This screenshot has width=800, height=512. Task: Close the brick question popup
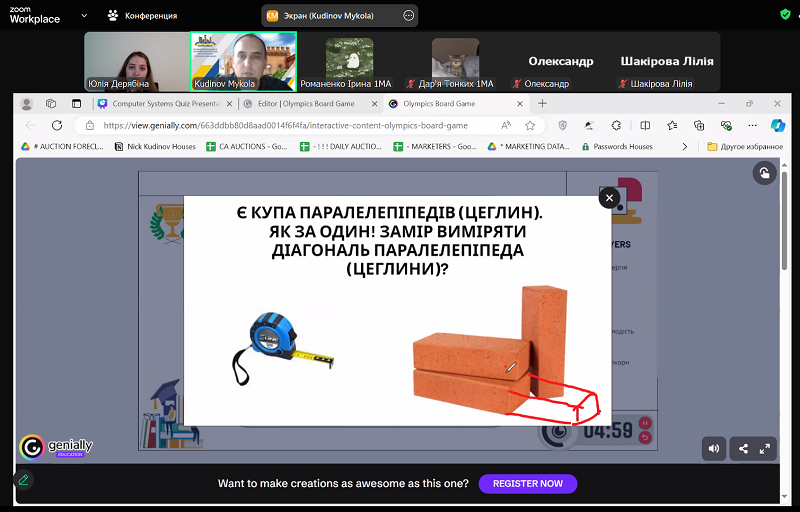pos(609,198)
